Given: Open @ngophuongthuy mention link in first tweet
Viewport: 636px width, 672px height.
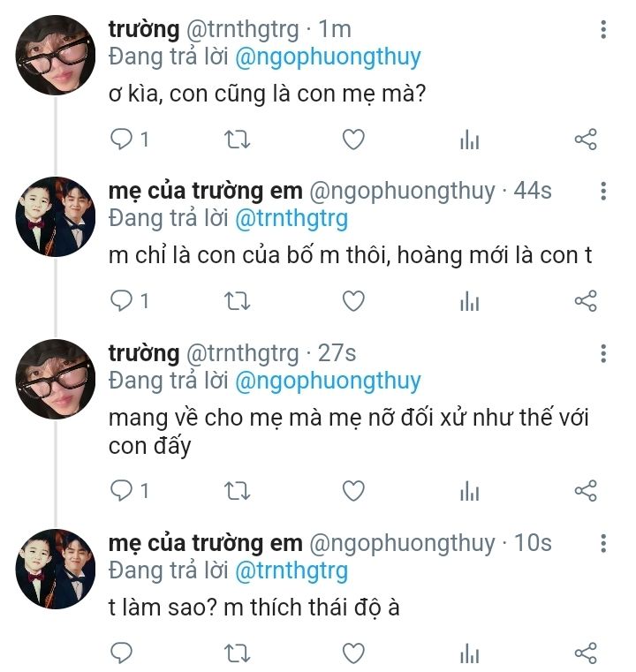Looking at the screenshot, I should click(329, 58).
